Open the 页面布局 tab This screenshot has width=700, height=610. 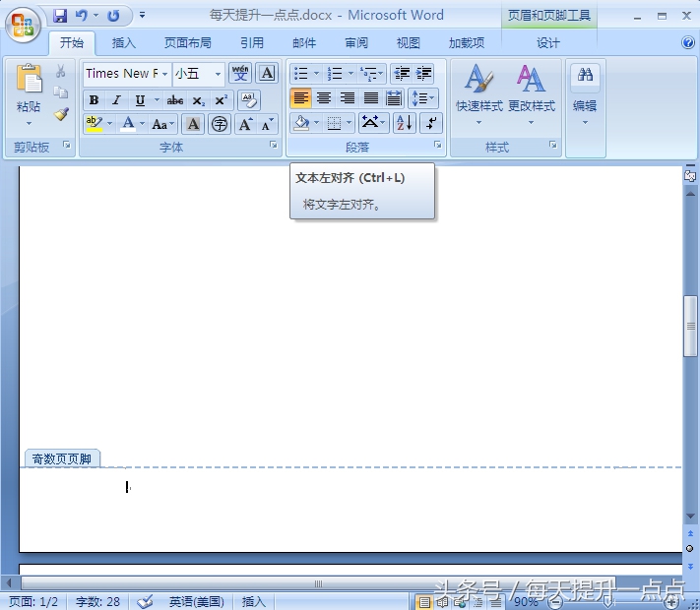click(x=187, y=42)
